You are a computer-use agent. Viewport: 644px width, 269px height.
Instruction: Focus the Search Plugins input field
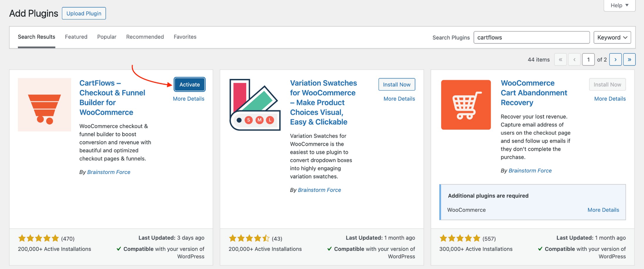pyautogui.click(x=532, y=37)
